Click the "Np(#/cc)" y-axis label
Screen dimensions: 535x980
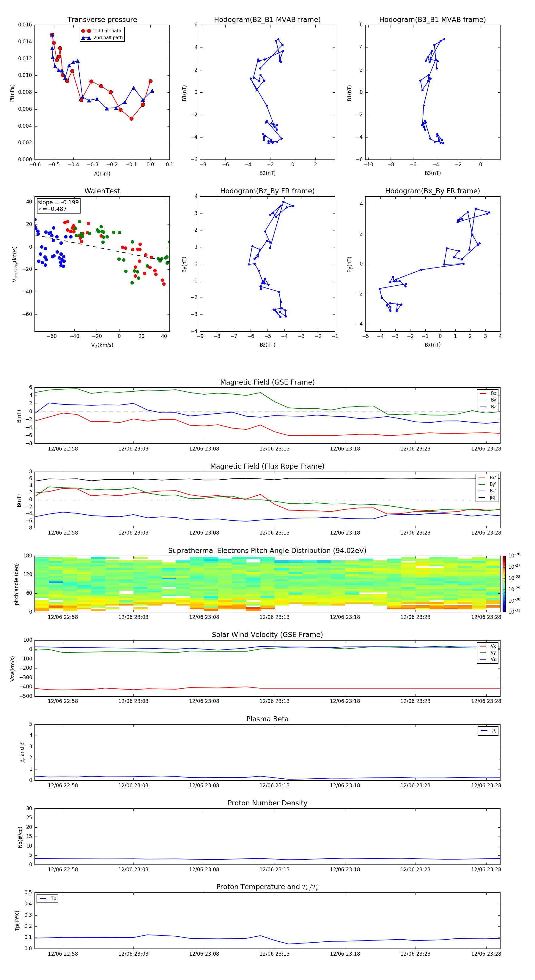click(20, 837)
